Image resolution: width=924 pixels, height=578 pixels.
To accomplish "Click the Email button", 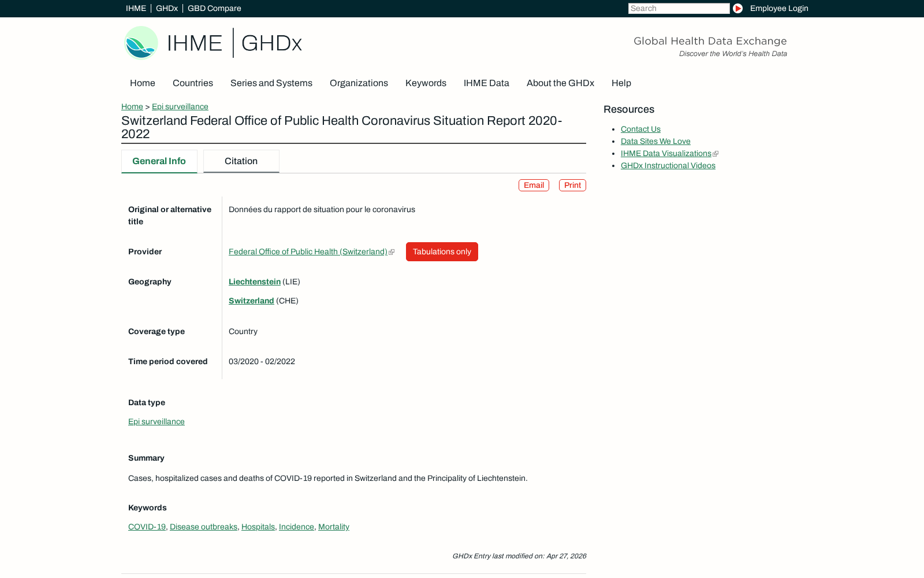I will point(534,185).
